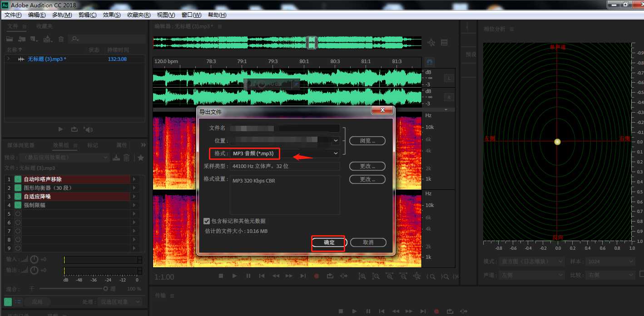Open the 位置 location dropdown
644x316 pixels.
click(x=336, y=141)
